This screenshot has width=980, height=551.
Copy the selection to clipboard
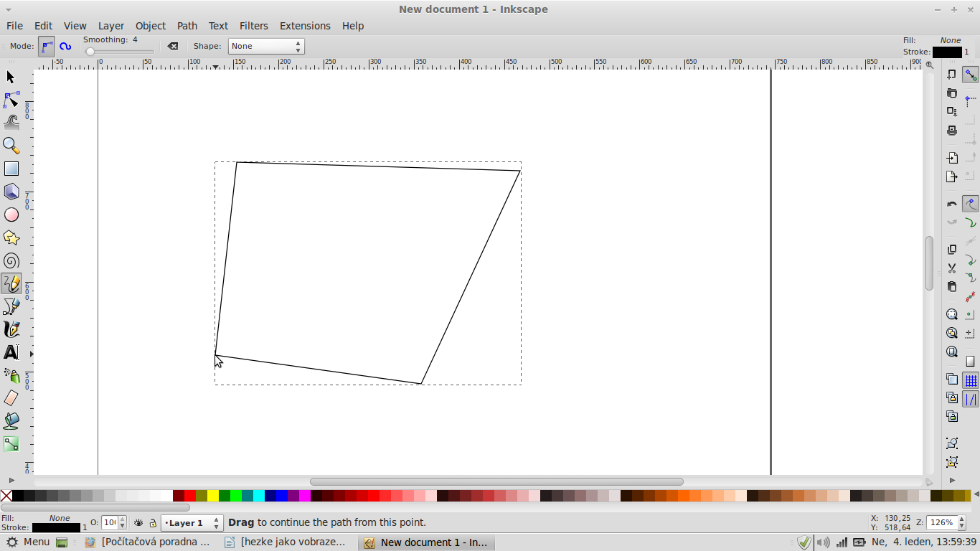(952, 250)
